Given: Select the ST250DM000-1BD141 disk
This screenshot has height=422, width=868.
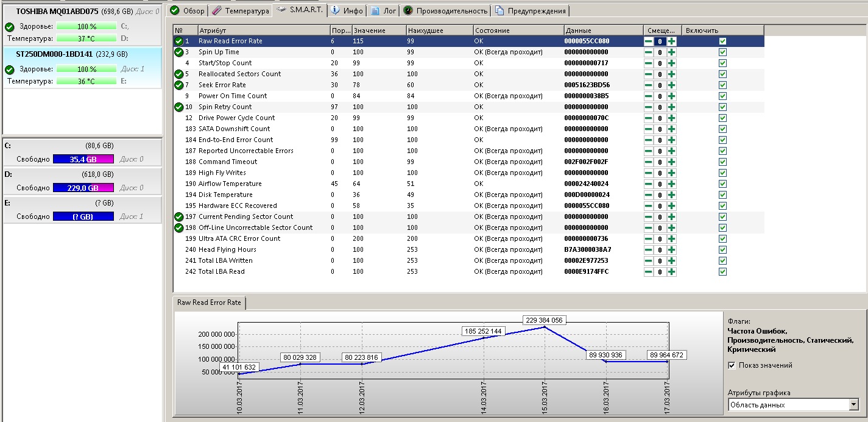Looking at the screenshot, I should click(82, 68).
